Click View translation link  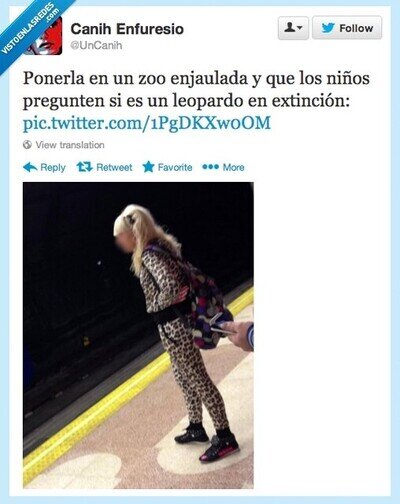point(70,145)
